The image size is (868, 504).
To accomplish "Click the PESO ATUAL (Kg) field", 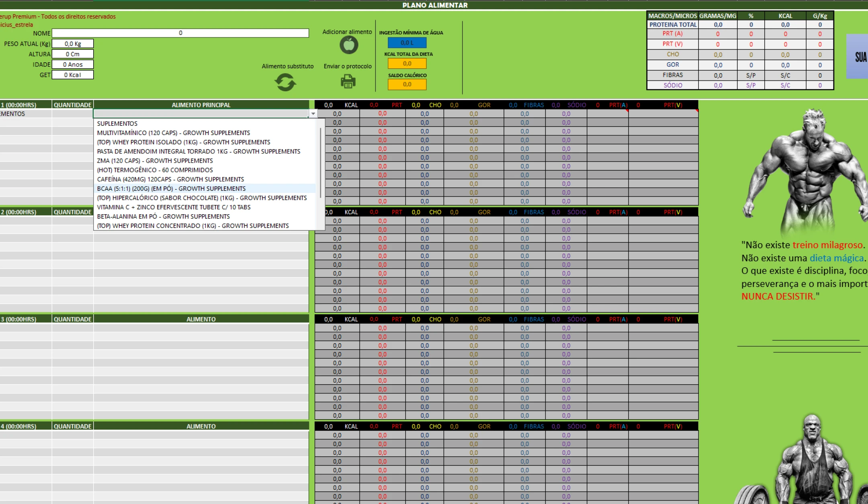I will click(x=73, y=43).
